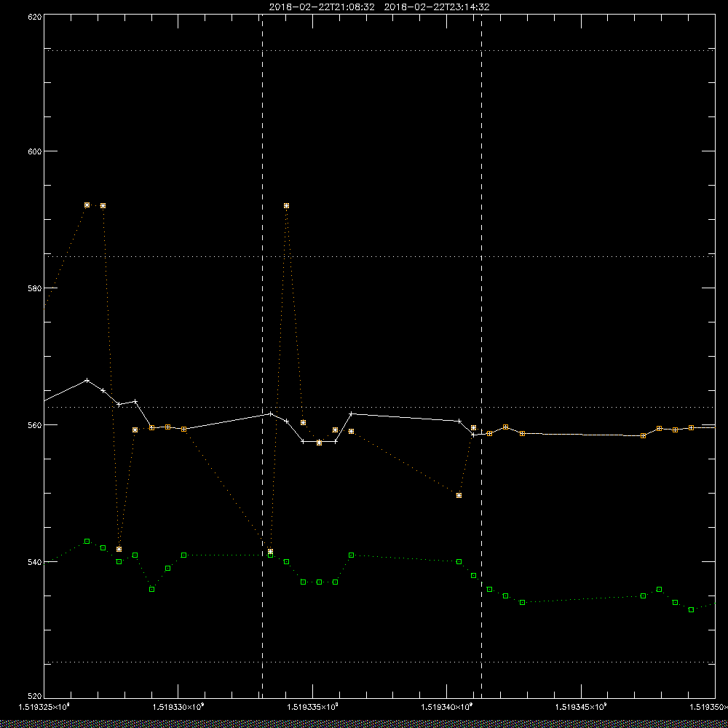Click the 1.519325×10⁹ x-axis label

(x=44, y=707)
